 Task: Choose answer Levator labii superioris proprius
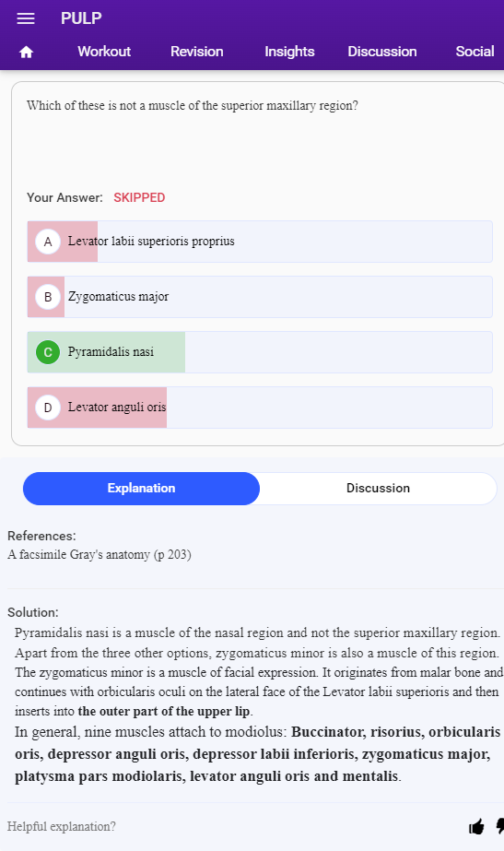pyautogui.click(x=260, y=242)
